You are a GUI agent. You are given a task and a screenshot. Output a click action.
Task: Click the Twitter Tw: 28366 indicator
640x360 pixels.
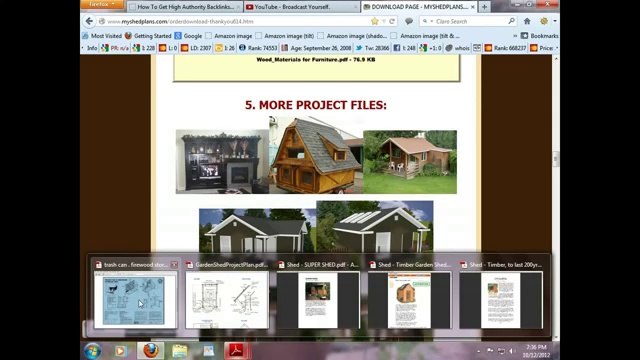pyautogui.click(x=372, y=48)
